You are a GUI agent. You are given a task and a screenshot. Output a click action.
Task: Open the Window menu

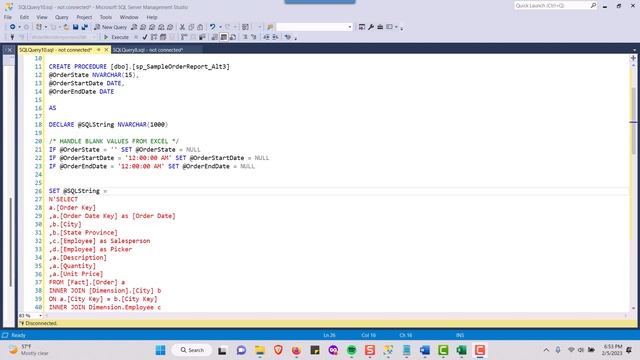tap(129, 17)
